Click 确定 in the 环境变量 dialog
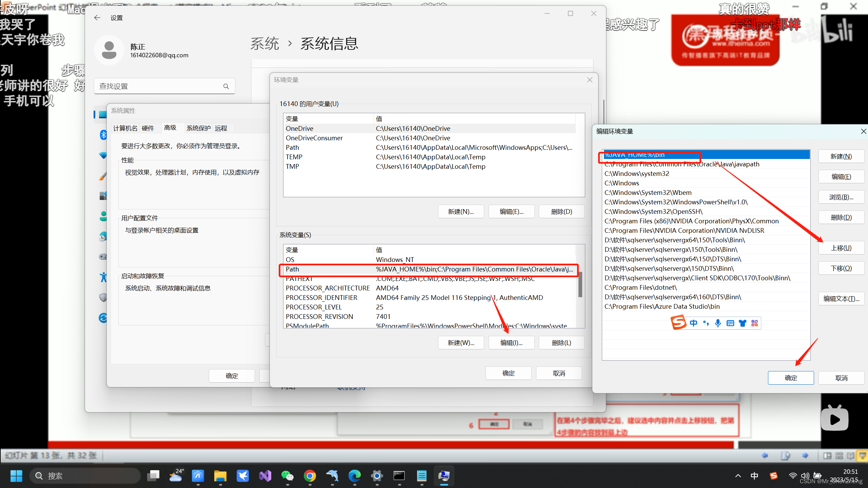Screen dimensions: 868x488 pos(508,373)
